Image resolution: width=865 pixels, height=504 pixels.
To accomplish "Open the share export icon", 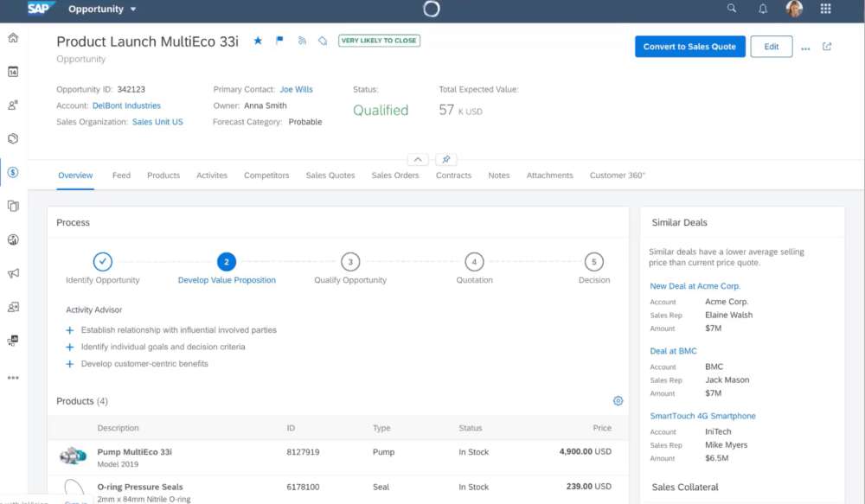I will (827, 47).
